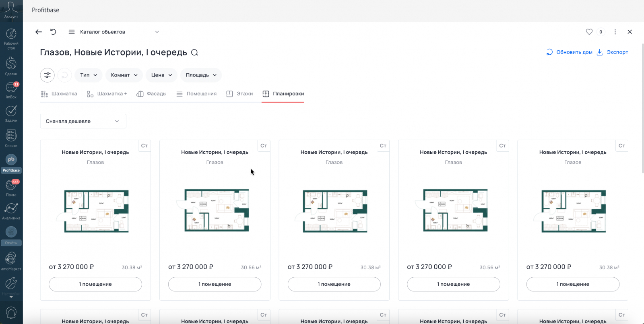Open the Цена filter dropdown

162,75
